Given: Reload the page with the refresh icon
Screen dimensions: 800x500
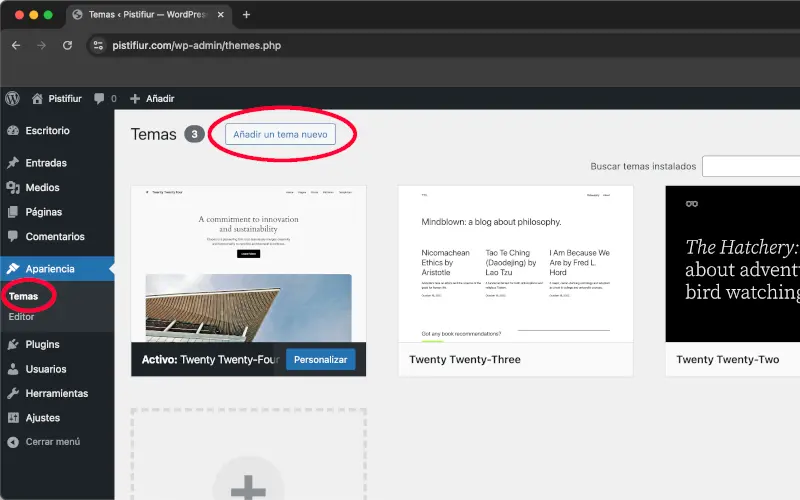Looking at the screenshot, I should tap(67, 45).
